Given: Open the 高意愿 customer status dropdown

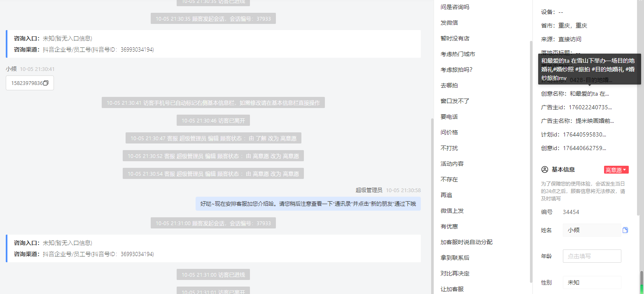Looking at the screenshot, I should click(616, 170).
